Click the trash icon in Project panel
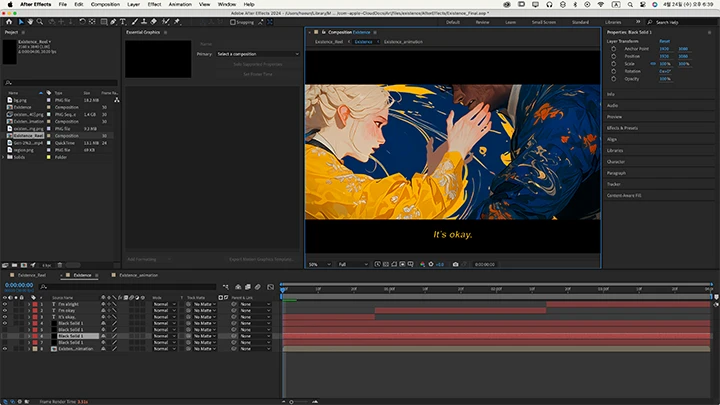 60,265
